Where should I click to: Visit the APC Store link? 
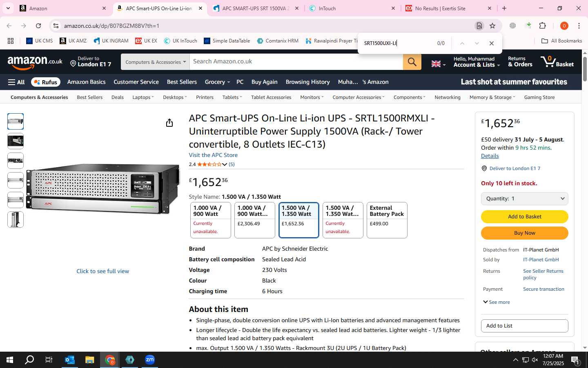tap(213, 155)
